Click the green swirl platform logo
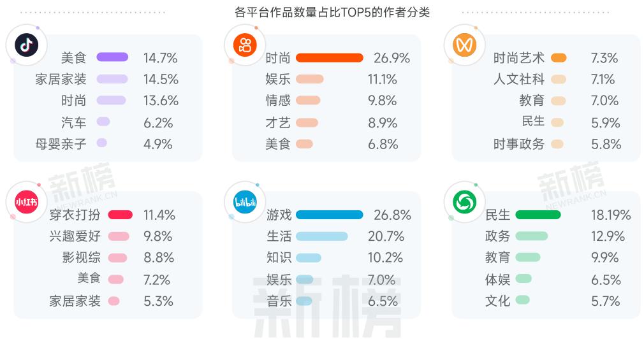The image size is (644, 339). pyautogui.click(x=465, y=202)
